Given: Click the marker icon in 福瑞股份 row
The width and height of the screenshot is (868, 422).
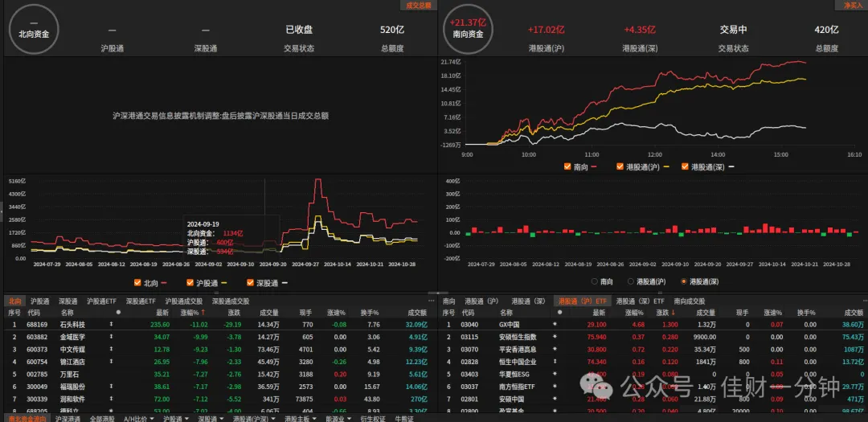Looking at the screenshot, I should (x=111, y=387).
